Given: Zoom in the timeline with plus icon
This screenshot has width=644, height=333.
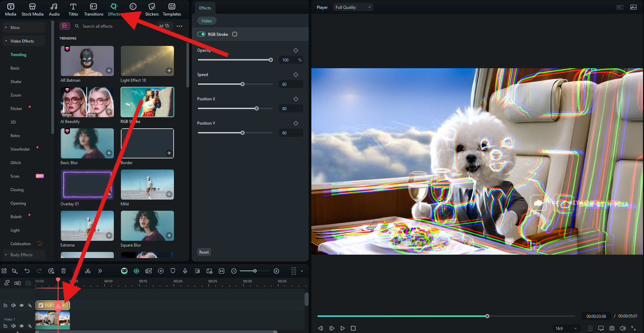Looking at the screenshot, I should click(x=276, y=271).
